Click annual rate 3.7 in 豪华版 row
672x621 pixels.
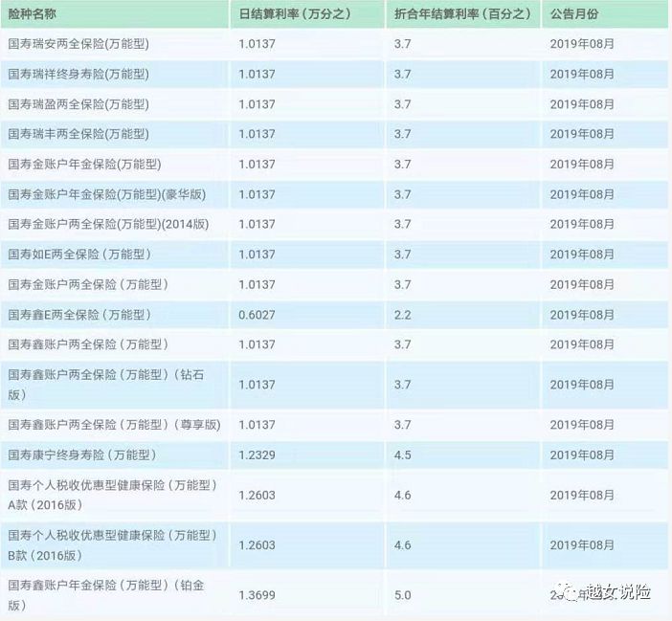(402, 194)
